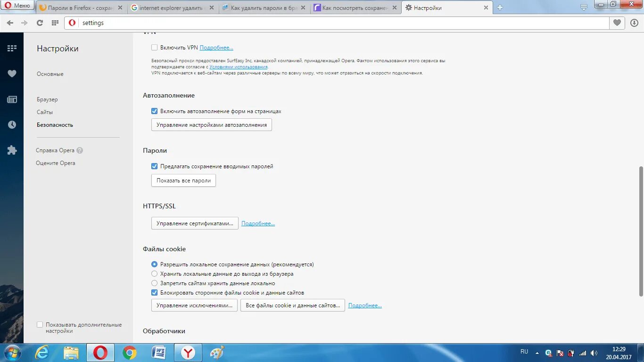Open Безопасность settings section
644x362 pixels.
pyautogui.click(x=55, y=125)
